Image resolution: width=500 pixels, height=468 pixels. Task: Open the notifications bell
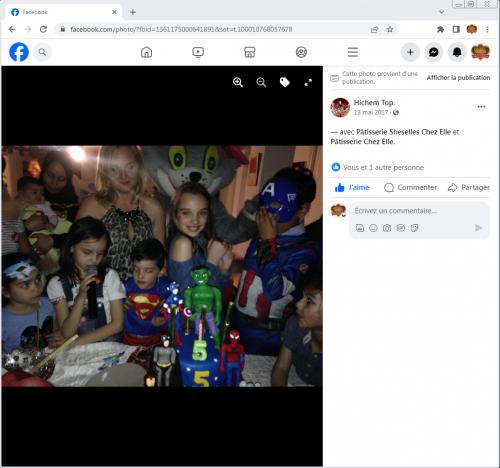point(457,52)
